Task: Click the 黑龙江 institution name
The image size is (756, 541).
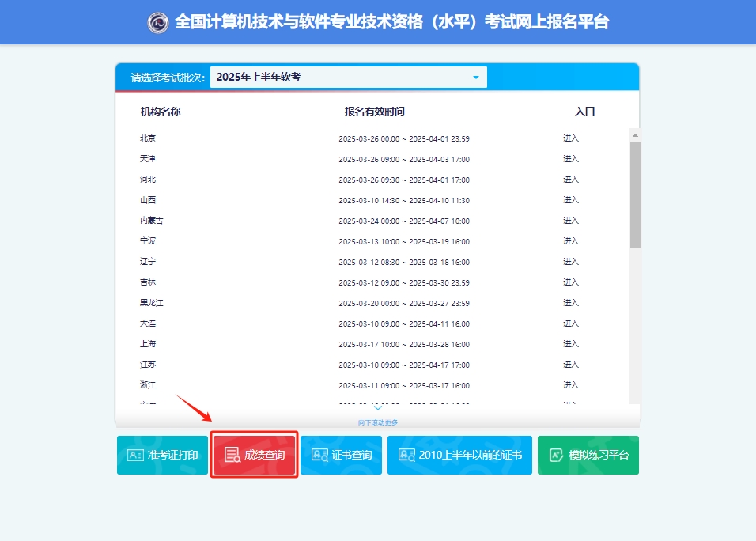Action: pos(152,303)
